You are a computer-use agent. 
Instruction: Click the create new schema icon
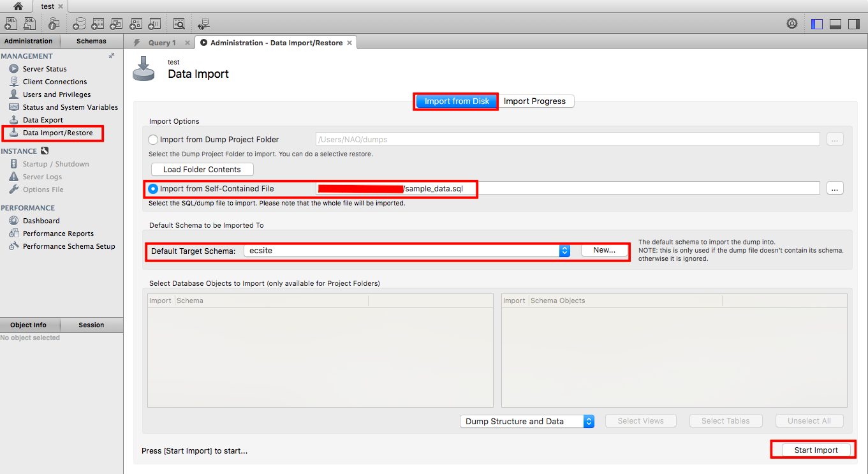[x=79, y=24]
